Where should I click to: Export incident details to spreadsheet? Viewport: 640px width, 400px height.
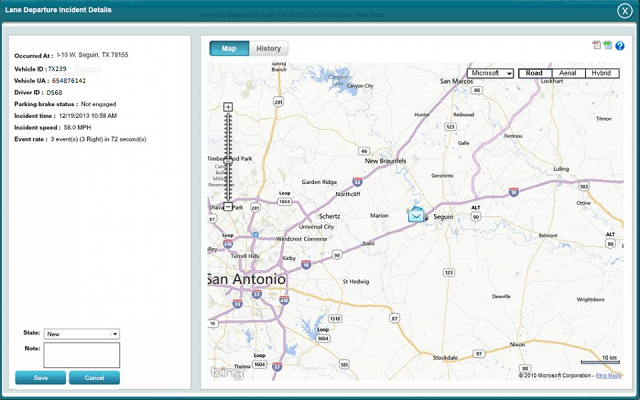[607, 46]
